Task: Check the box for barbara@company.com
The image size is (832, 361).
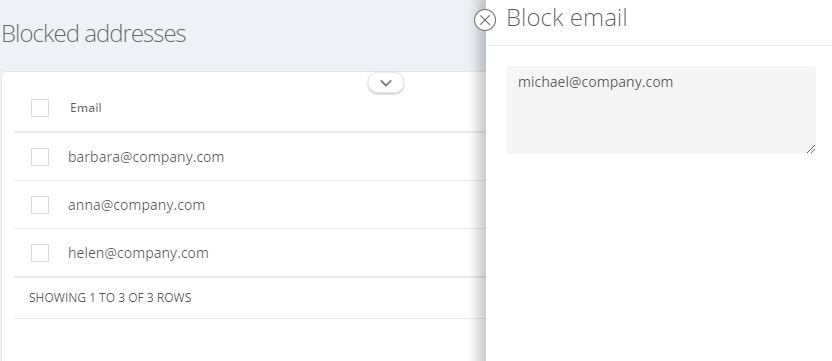Action: click(40, 157)
